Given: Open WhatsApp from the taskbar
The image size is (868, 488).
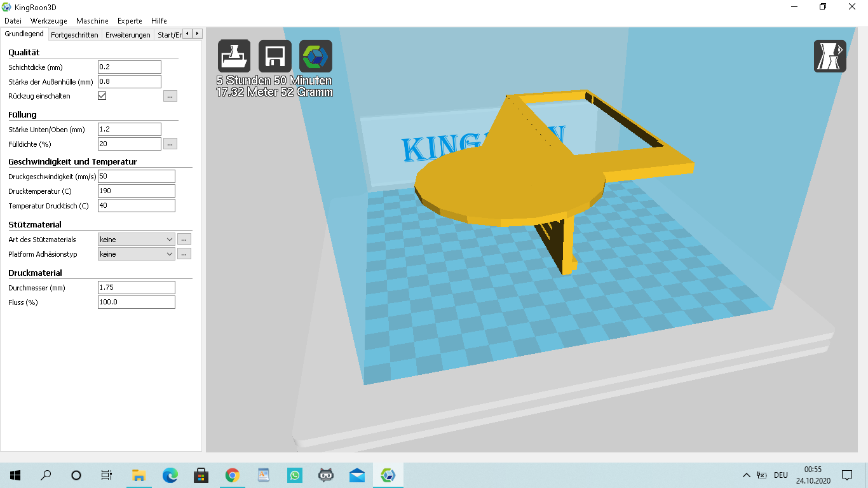Looking at the screenshot, I should [294, 475].
